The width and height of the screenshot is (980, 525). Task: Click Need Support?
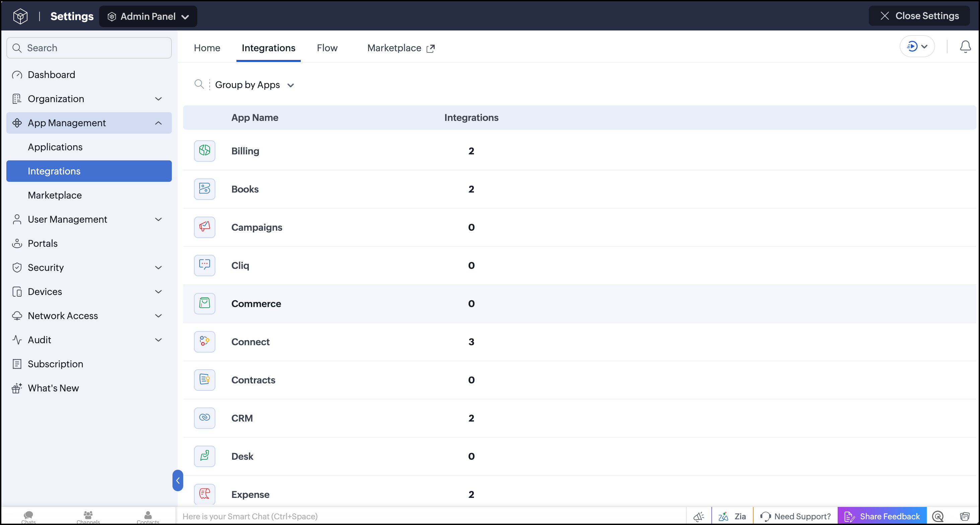click(795, 516)
